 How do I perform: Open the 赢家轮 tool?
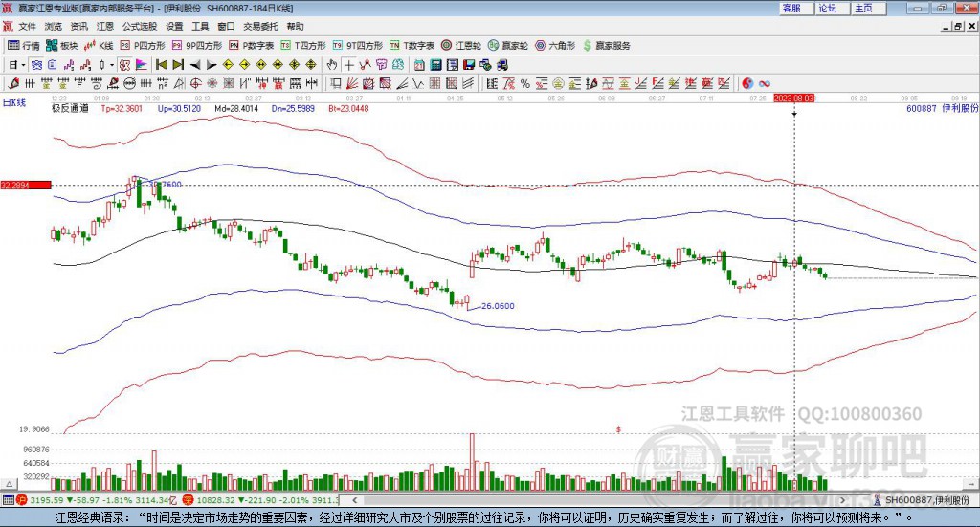pyautogui.click(x=508, y=46)
